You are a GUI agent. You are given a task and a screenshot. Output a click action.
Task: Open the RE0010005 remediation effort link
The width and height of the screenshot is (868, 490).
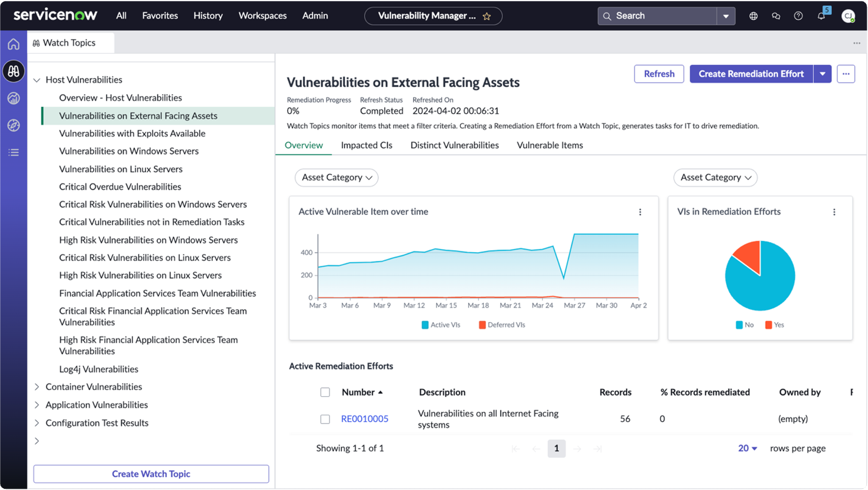tap(364, 419)
